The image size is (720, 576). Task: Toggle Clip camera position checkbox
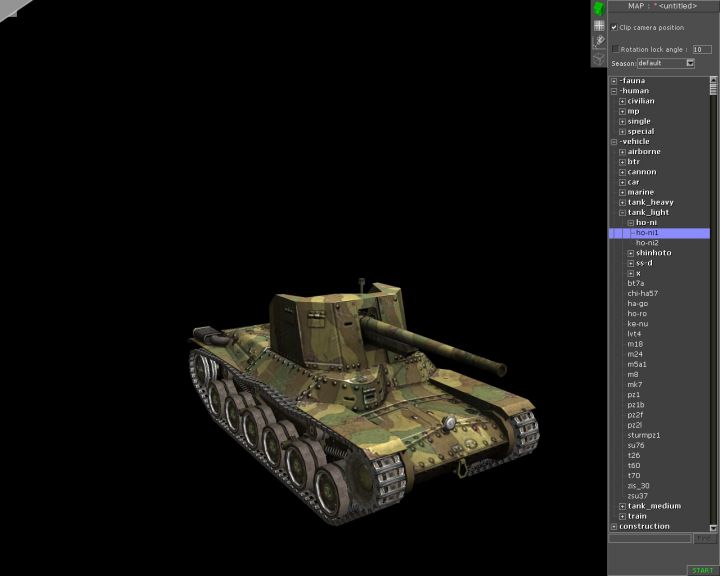point(615,28)
